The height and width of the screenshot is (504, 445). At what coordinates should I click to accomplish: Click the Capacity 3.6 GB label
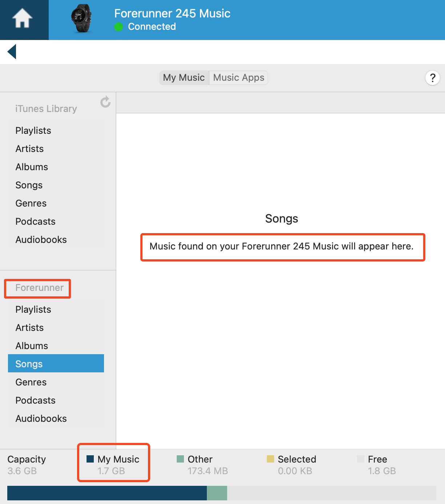pyautogui.click(x=27, y=465)
